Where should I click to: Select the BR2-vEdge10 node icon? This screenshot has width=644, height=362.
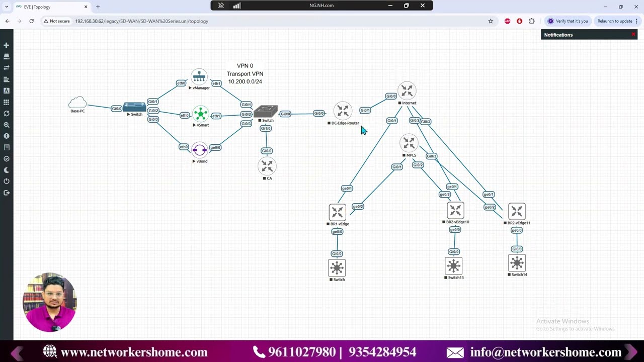pyautogui.click(x=455, y=210)
